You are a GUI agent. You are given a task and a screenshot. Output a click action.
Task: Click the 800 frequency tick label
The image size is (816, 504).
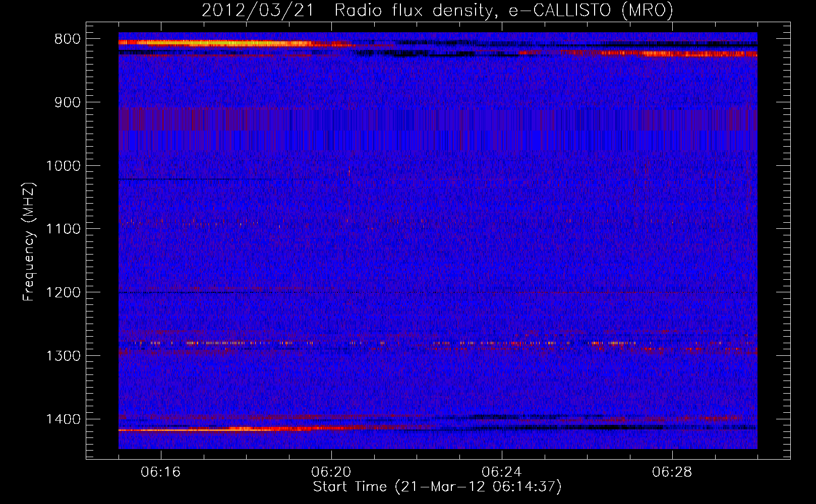pos(67,39)
